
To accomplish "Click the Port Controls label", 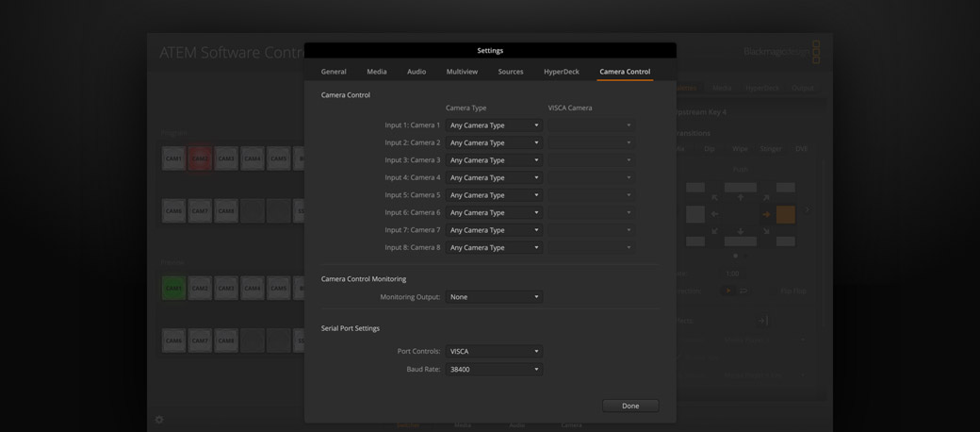I will point(418,351).
